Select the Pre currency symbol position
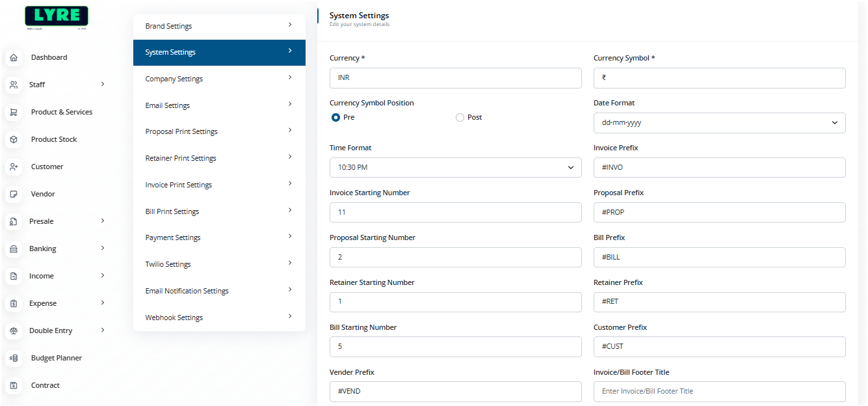This screenshot has width=868, height=406. (x=335, y=118)
